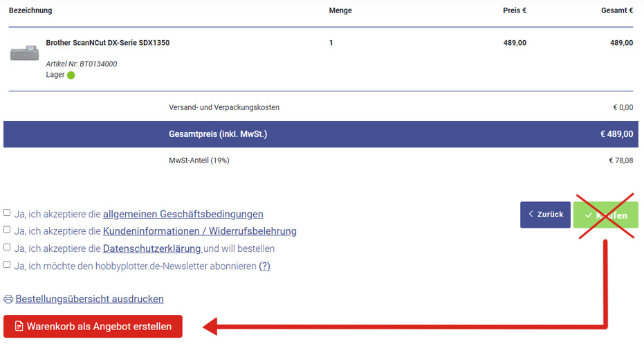Click Bestellungsübersicht ausdrucken link

[x=89, y=299]
